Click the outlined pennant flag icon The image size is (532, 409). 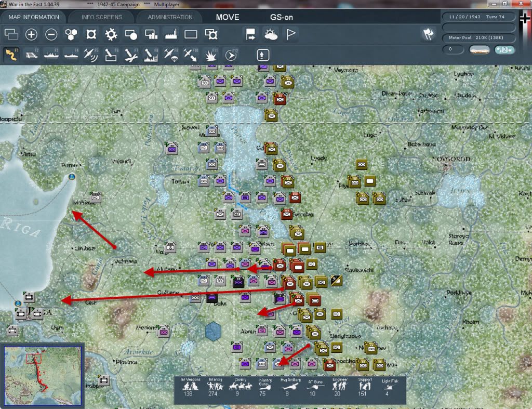(291, 34)
